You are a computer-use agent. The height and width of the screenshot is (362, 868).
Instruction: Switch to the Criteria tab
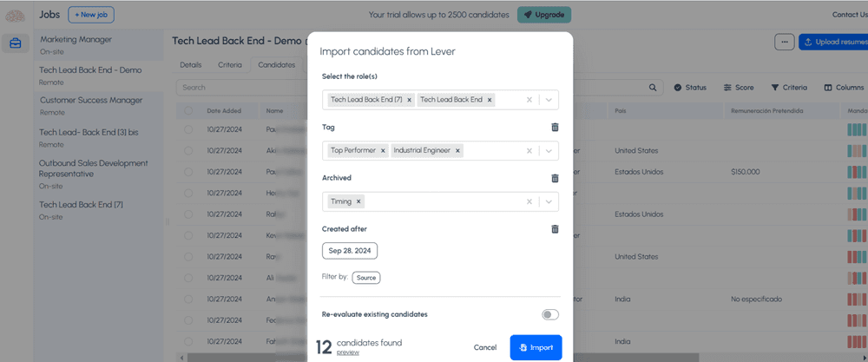point(230,65)
